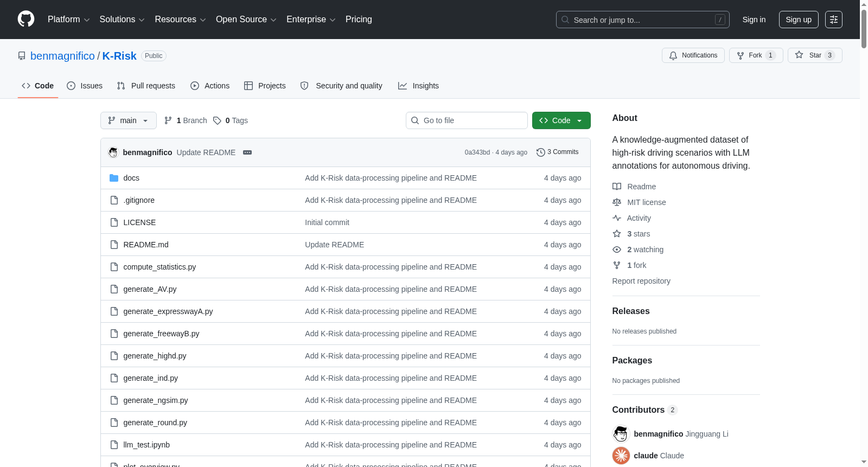Click benmagnifico's avatar in Contributors

click(621, 434)
